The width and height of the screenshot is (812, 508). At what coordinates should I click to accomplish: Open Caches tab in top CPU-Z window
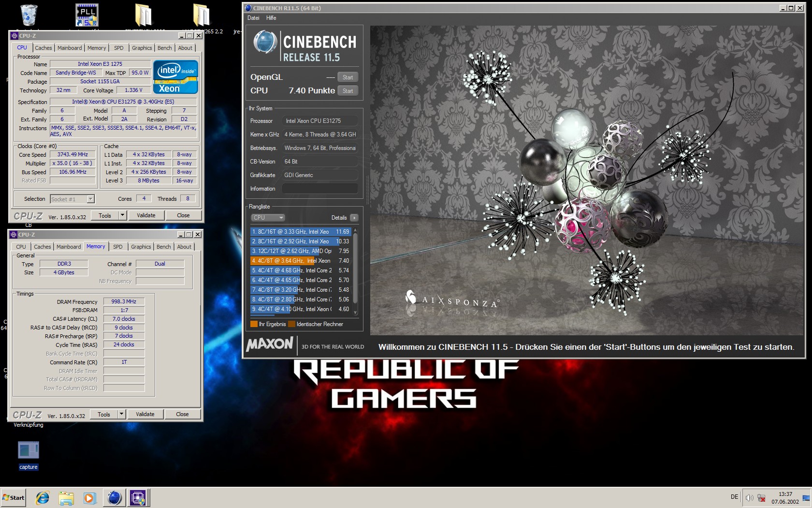pyautogui.click(x=43, y=48)
